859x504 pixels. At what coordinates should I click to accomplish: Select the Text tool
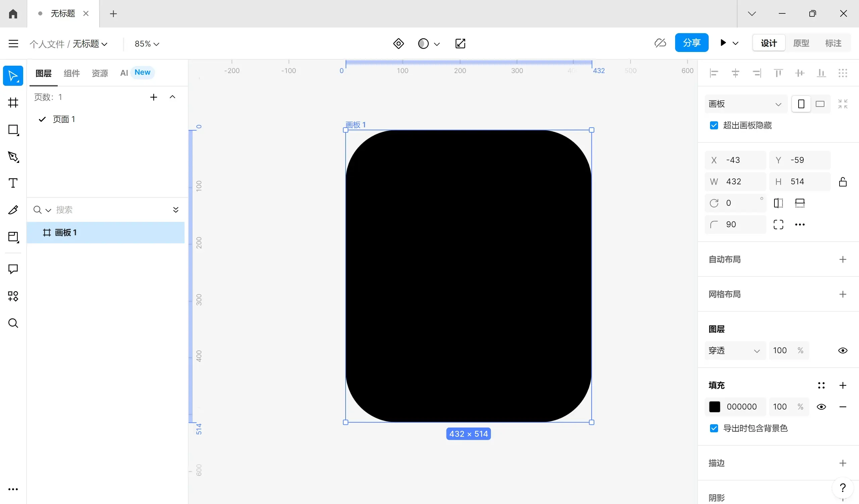point(13,183)
